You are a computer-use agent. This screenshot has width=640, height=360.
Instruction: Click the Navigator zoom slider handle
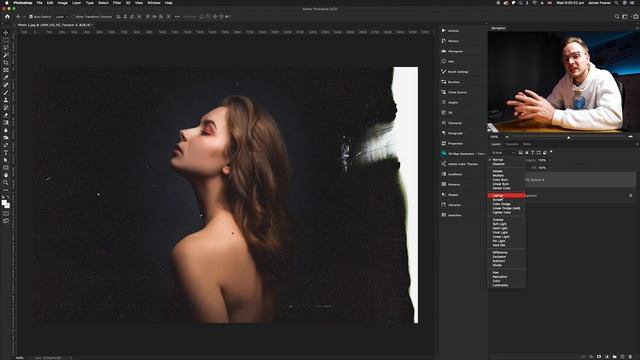[x=569, y=138]
